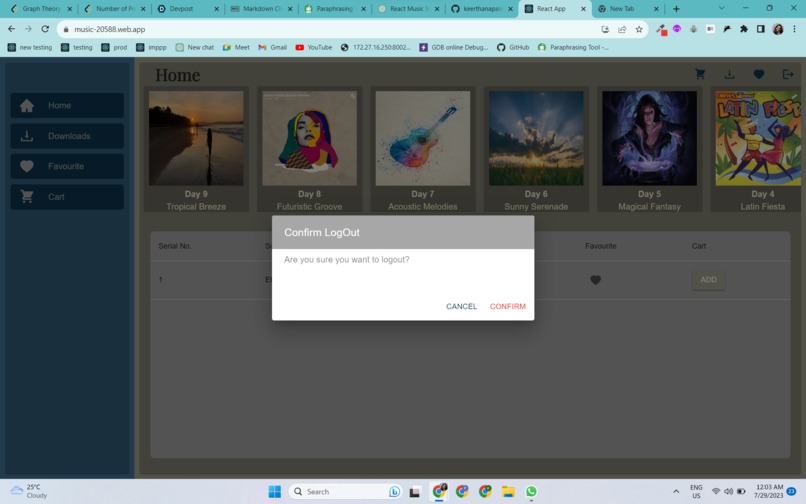Viewport: 806px width, 504px height.
Task: Go back in browser history
Action: point(11,29)
